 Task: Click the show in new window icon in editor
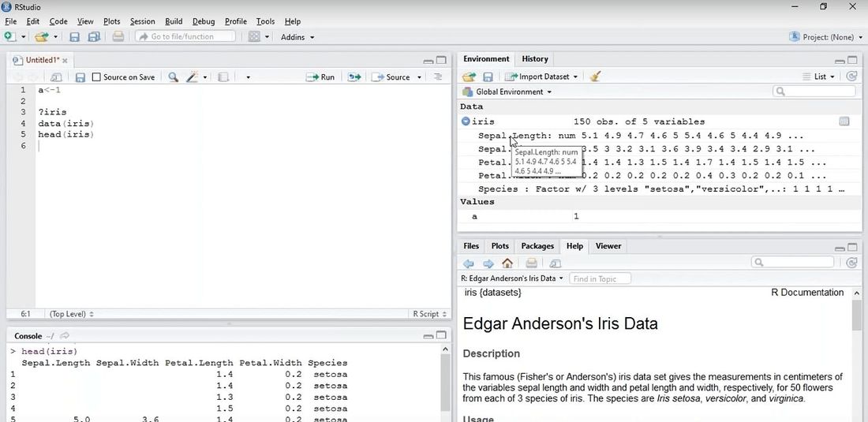pos(56,77)
